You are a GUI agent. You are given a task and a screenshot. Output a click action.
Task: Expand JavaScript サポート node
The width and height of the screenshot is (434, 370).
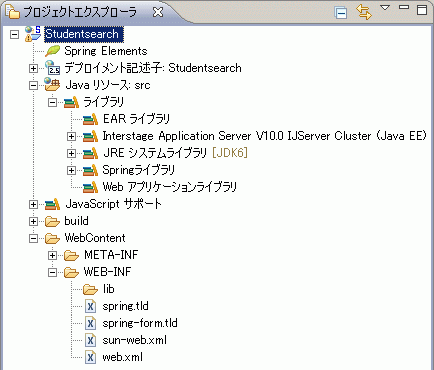(x=33, y=205)
